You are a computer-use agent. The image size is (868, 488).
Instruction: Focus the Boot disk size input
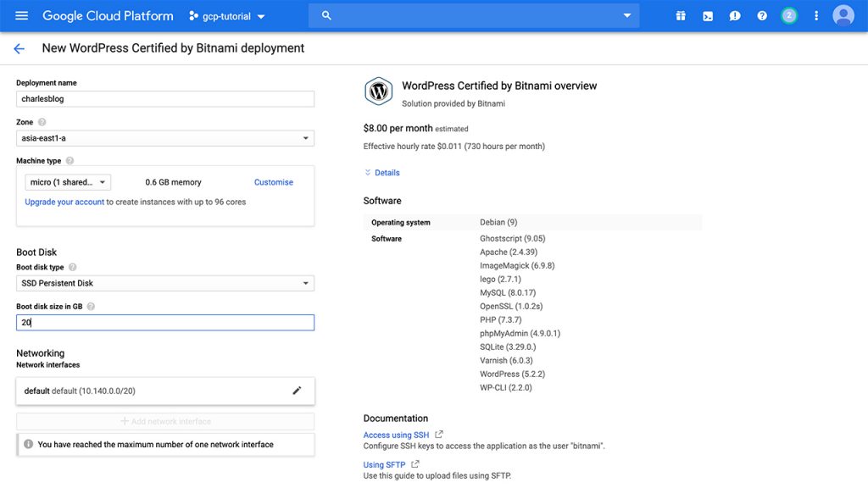coord(165,323)
